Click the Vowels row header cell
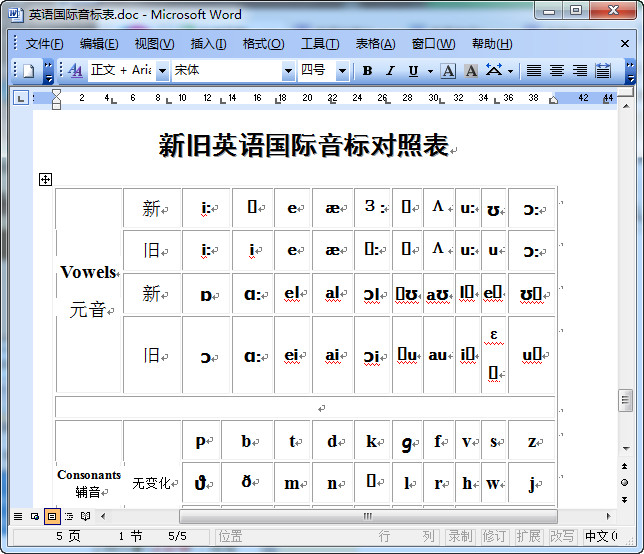Viewport: 644px width, 554px height. [x=89, y=291]
